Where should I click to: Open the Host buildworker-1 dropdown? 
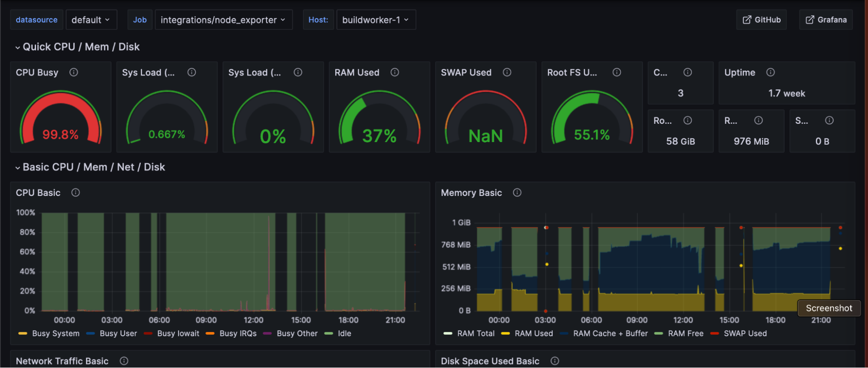click(376, 20)
